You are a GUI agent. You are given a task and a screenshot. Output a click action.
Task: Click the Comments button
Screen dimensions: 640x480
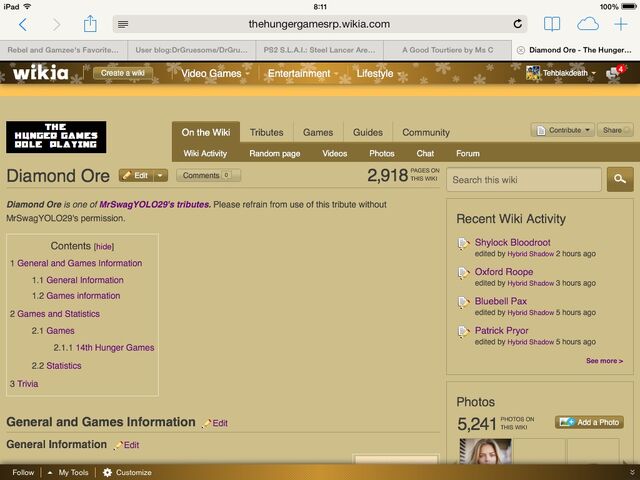click(x=208, y=176)
